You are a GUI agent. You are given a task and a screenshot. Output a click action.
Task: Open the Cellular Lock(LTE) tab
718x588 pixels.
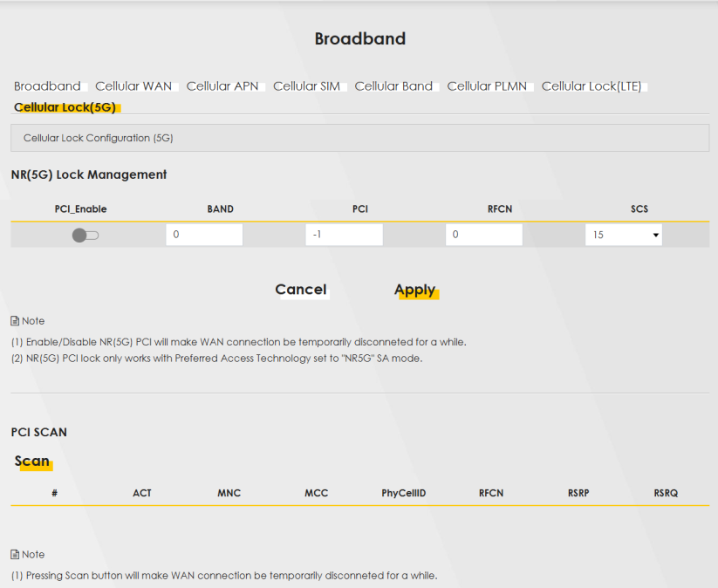pos(591,86)
